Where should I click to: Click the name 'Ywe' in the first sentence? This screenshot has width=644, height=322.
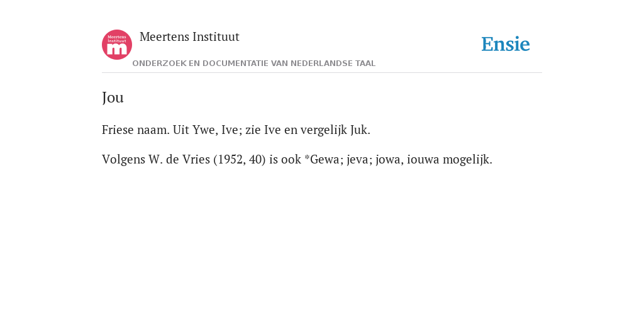pos(204,130)
